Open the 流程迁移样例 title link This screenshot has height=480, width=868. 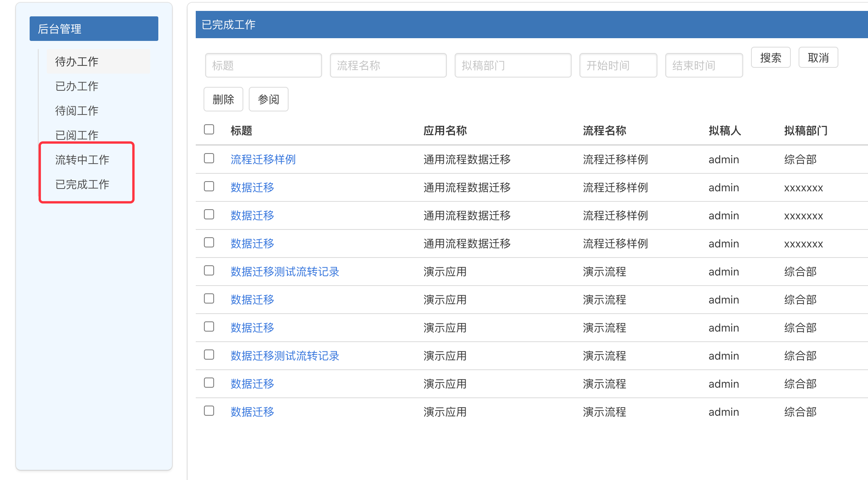tap(263, 159)
